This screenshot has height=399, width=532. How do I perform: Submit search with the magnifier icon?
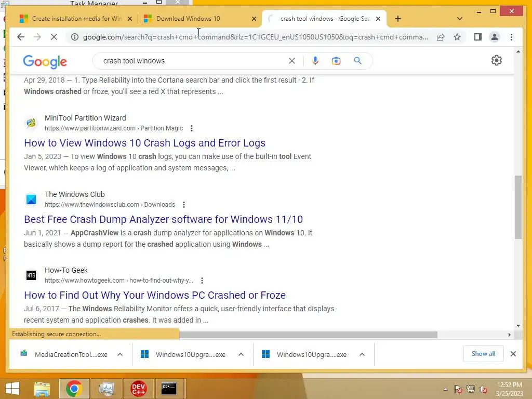357,61
